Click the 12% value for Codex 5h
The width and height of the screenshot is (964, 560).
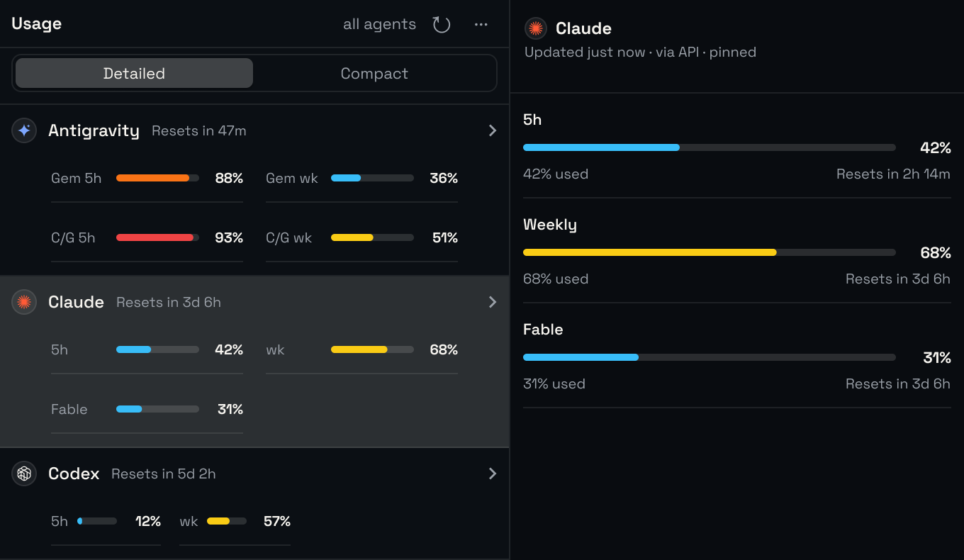(148, 522)
